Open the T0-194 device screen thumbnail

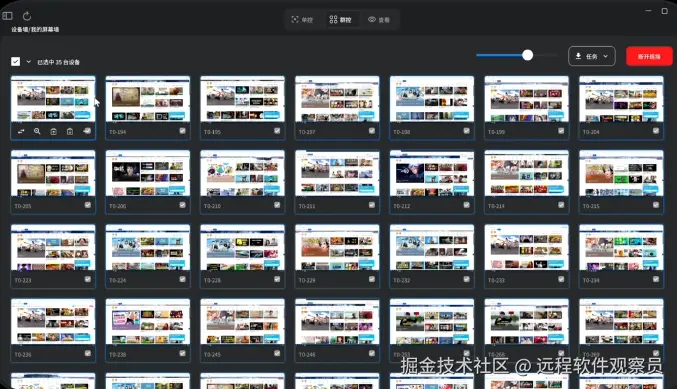(x=148, y=99)
